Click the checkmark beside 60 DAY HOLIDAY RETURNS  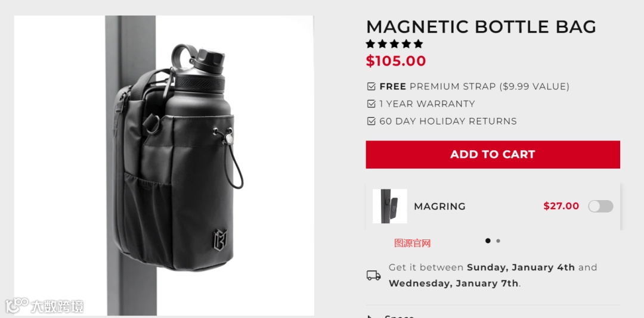371,121
